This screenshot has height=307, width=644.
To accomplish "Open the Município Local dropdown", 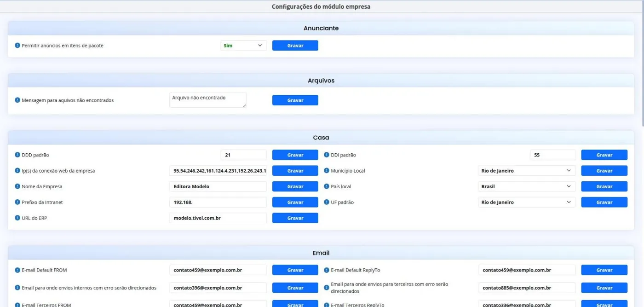I will tap(527, 171).
